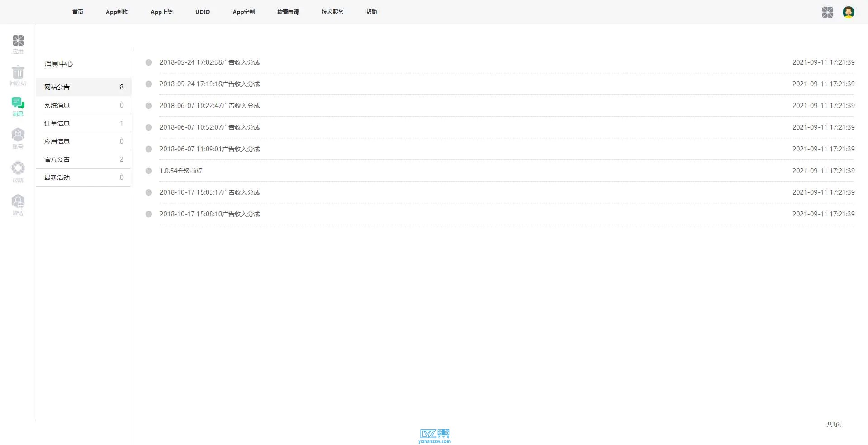Open the 首页 menu item
Viewport: 868px width, 445px height.
(x=78, y=12)
